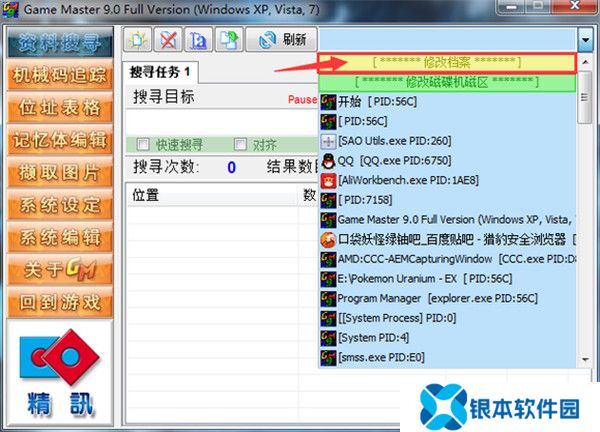Select the AliWorkbench.exe PID:1AE8 process
The width and height of the screenshot is (600, 432).
point(448,181)
